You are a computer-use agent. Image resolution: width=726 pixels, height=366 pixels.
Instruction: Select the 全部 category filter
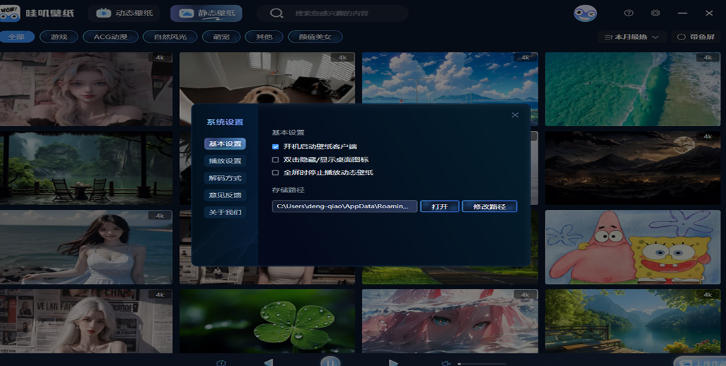(x=17, y=37)
